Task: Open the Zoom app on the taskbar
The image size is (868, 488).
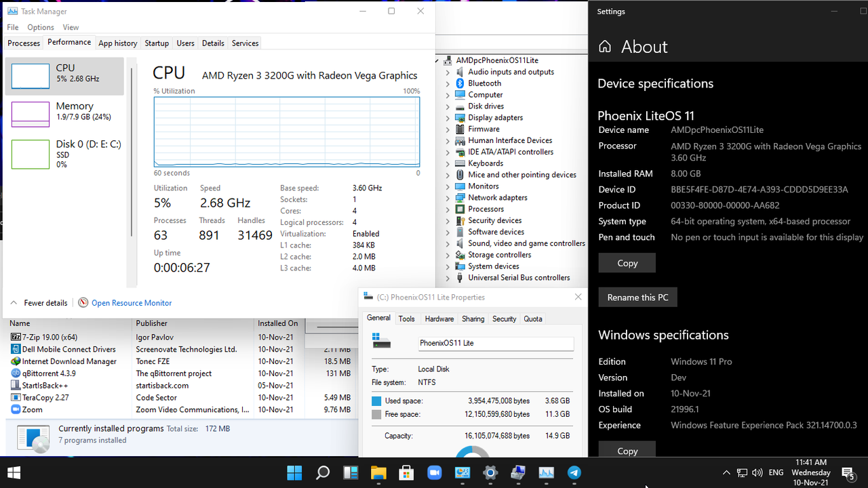Action: click(x=434, y=472)
